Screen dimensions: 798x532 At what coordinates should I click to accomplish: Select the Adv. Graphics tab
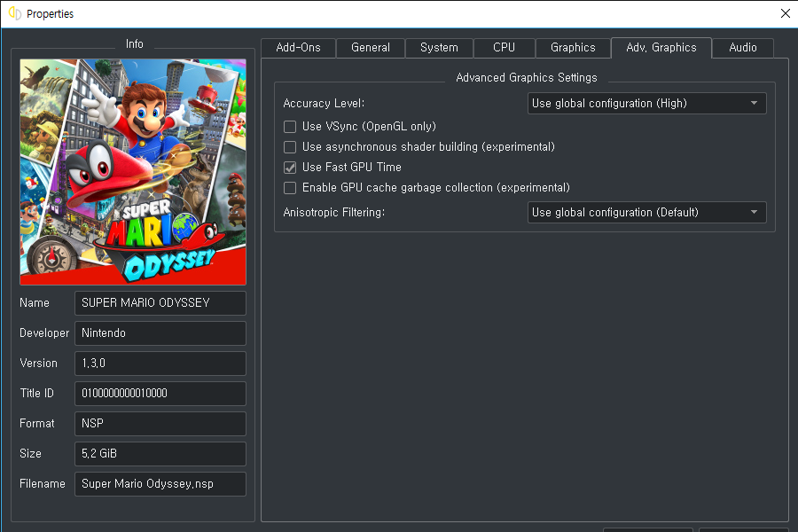[661, 47]
